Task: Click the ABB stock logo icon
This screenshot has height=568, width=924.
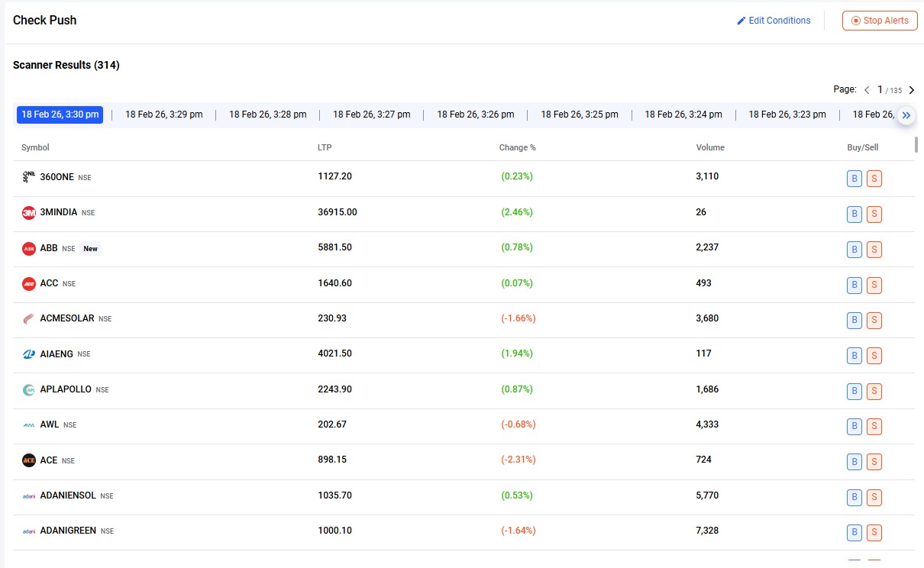Action: coord(29,249)
